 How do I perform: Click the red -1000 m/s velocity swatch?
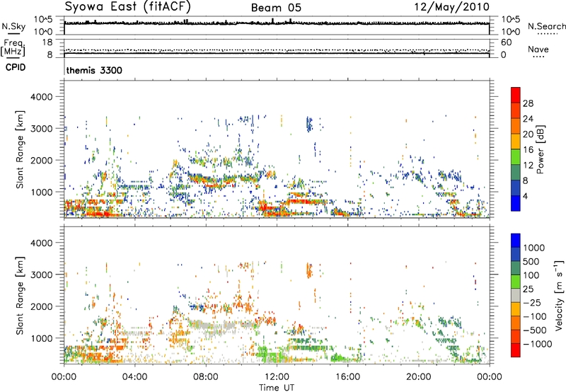click(516, 350)
